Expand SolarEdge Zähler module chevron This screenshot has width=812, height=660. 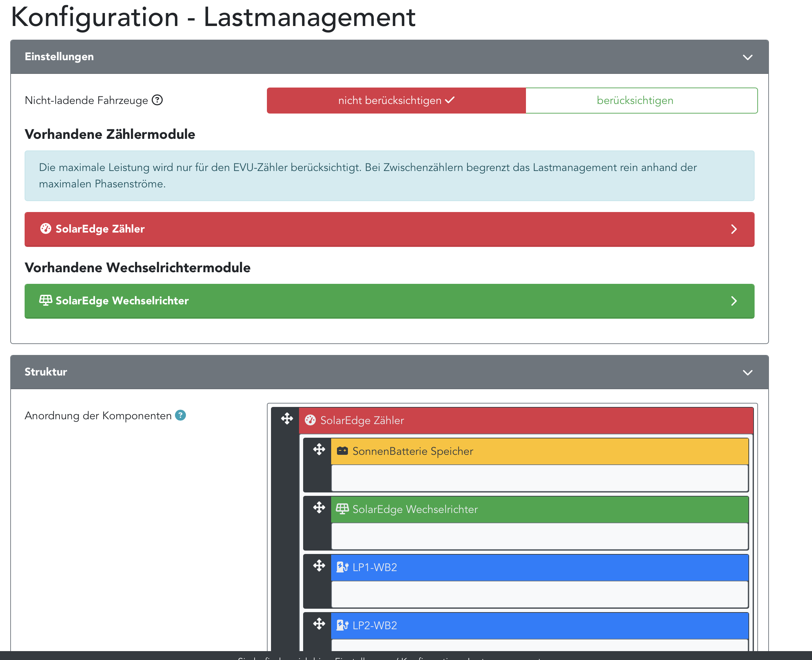click(734, 229)
